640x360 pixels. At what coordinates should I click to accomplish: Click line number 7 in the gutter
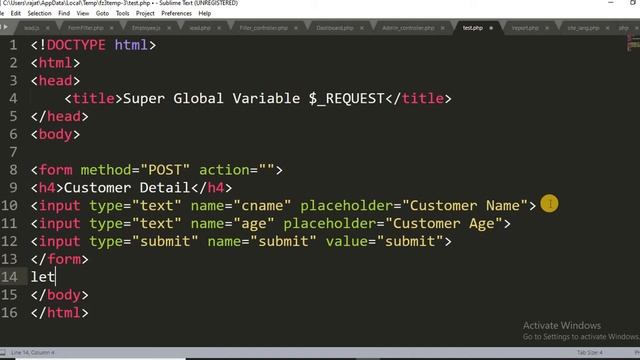coord(13,152)
